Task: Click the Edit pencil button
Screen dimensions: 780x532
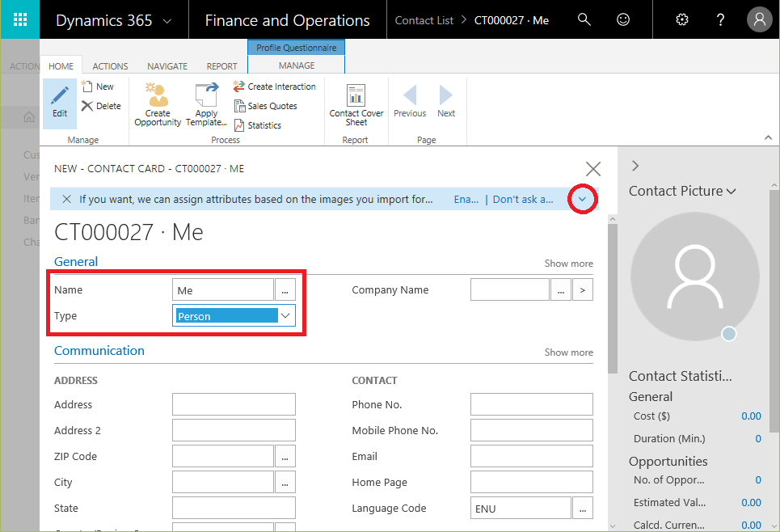Action: pyautogui.click(x=60, y=103)
